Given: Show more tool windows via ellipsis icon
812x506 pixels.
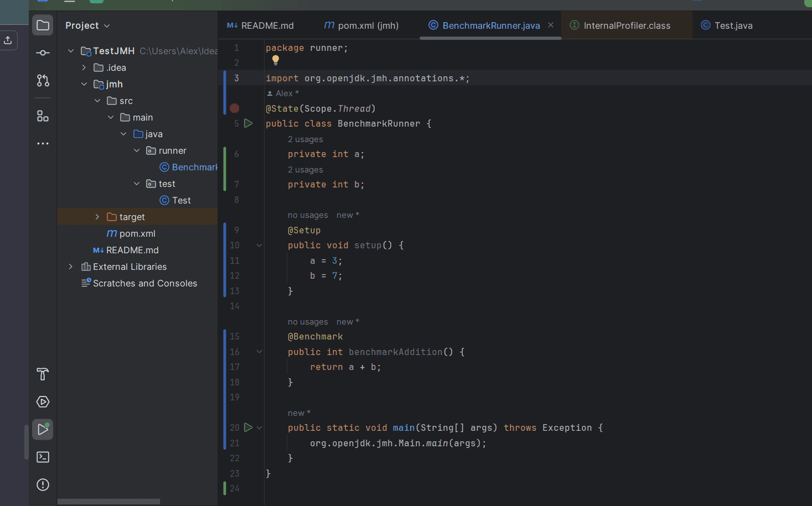Looking at the screenshot, I should (43, 143).
